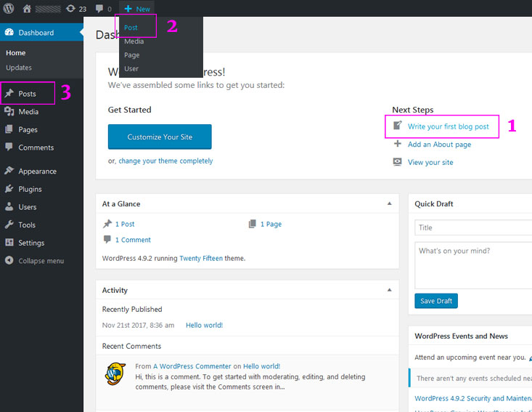
Task: Open the Twenty Fifteen theme link
Action: click(x=201, y=258)
